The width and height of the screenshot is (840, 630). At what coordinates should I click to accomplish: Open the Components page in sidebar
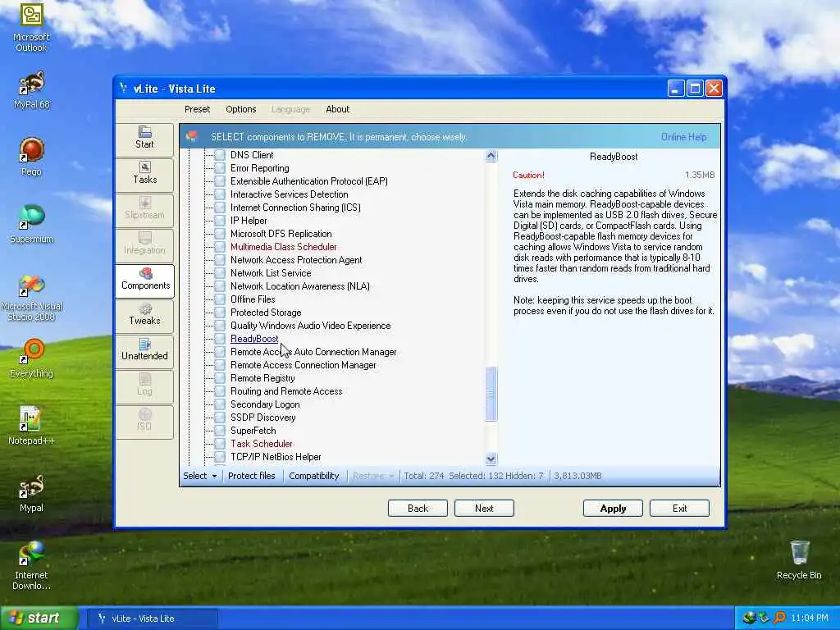point(144,280)
